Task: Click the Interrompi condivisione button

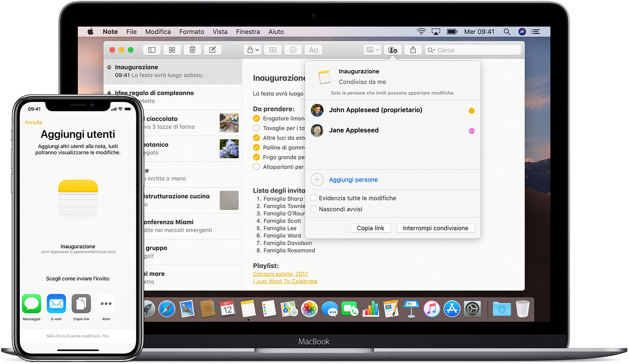Action: (x=435, y=228)
